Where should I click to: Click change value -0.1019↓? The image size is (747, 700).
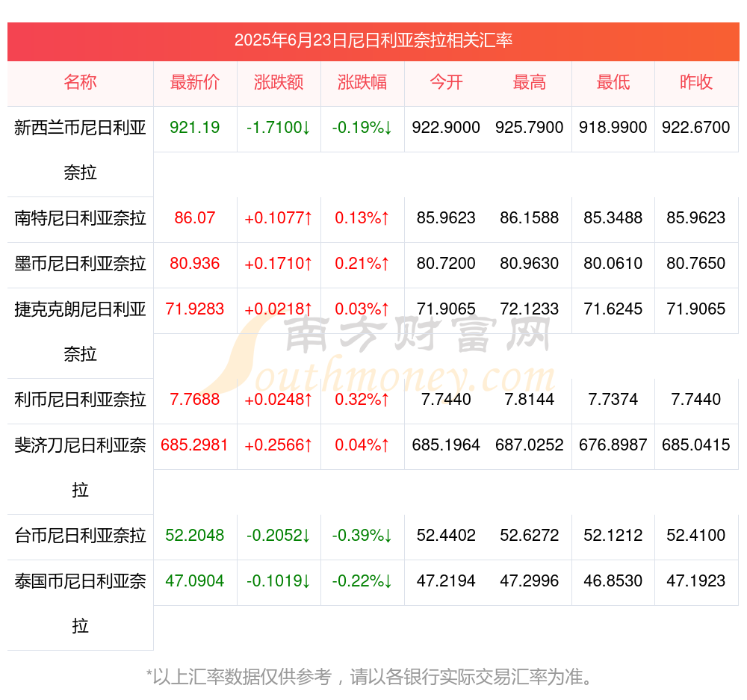pyautogui.click(x=279, y=581)
